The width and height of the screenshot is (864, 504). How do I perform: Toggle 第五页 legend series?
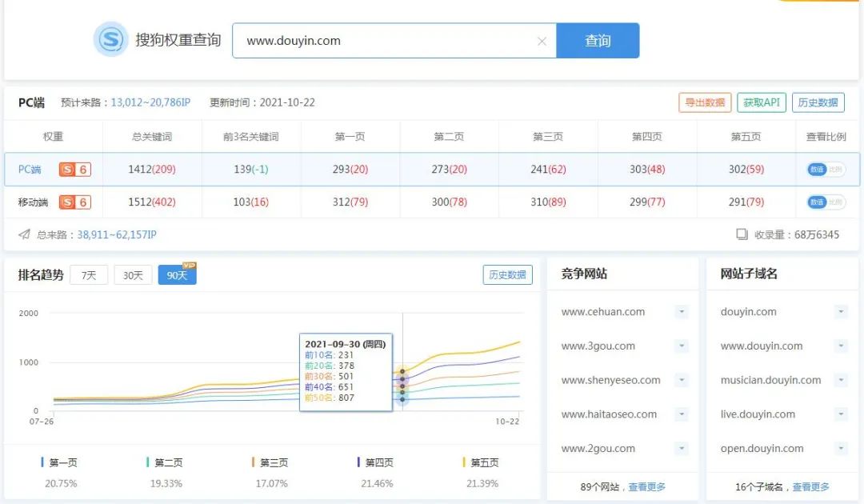click(481, 462)
